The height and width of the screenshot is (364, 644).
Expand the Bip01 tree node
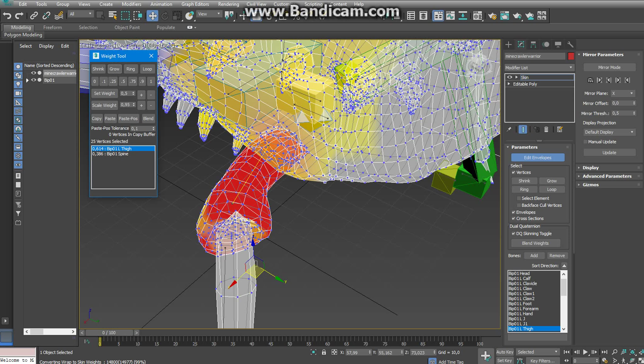pos(27,80)
